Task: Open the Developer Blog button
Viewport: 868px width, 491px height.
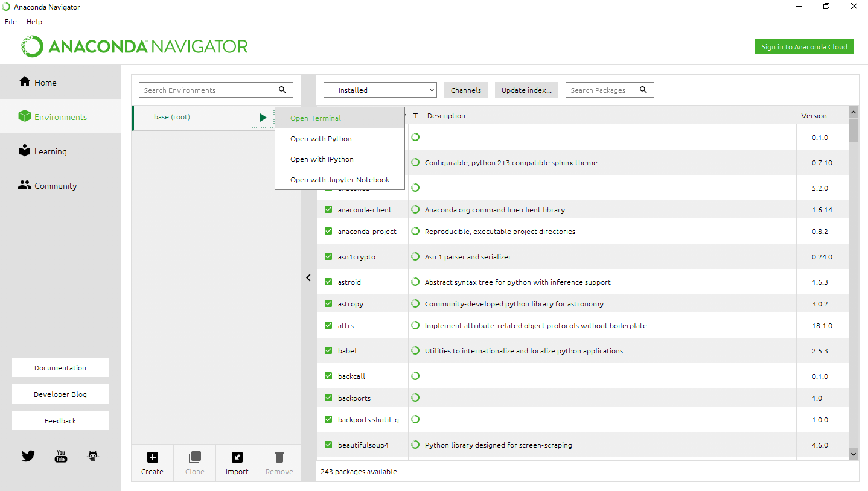Action: point(60,394)
